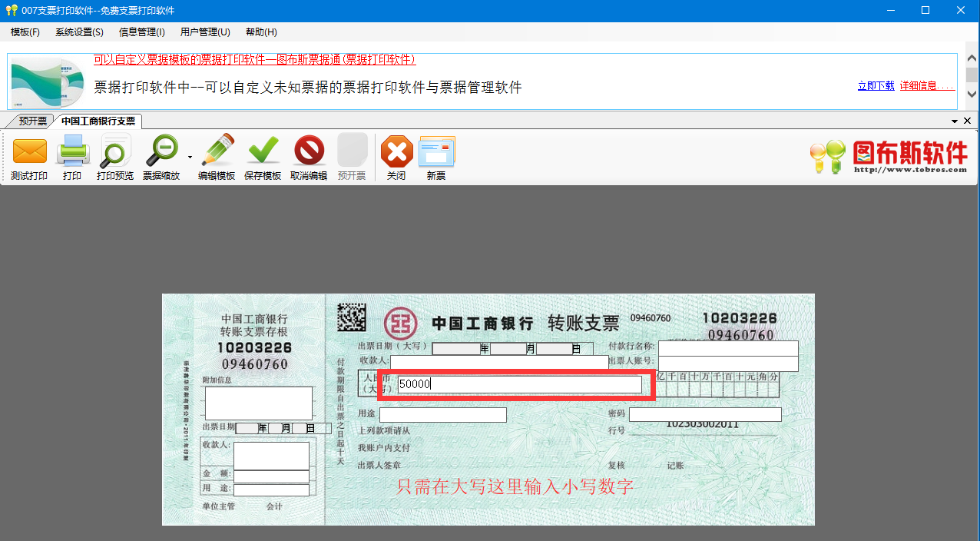Click the 立即下载 download link
Image resolution: width=980 pixels, height=541 pixels.
pos(875,85)
